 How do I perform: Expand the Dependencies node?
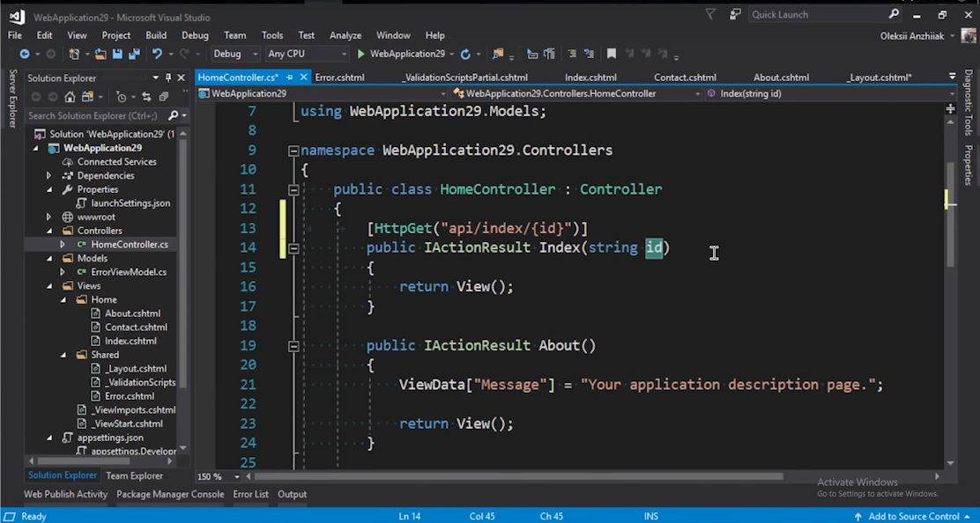(48, 176)
